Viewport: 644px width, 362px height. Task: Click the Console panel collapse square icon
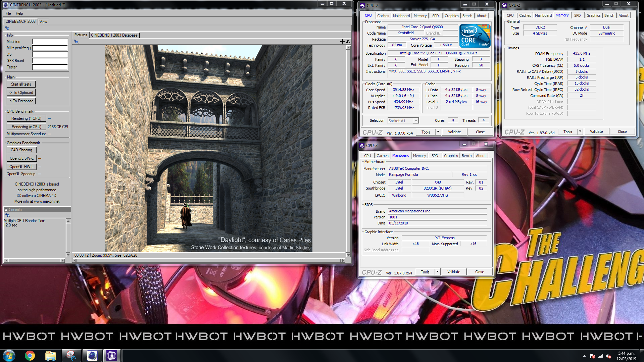6,210
